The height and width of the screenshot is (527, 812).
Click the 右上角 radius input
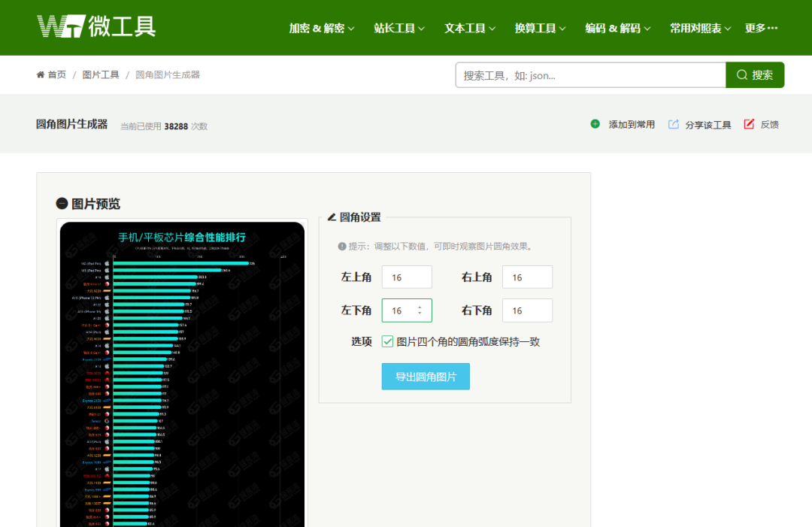527,277
